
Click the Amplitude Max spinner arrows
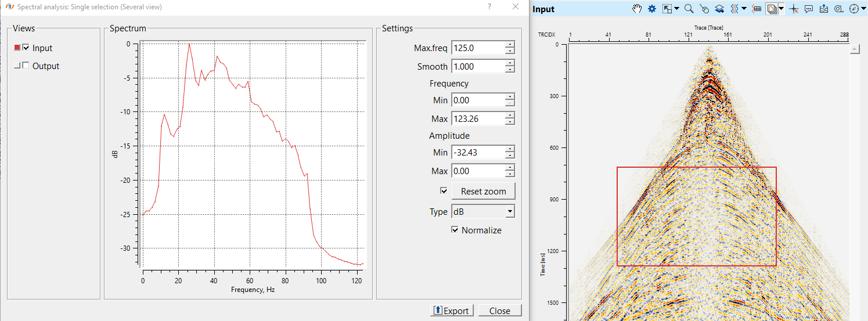[x=510, y=171]
